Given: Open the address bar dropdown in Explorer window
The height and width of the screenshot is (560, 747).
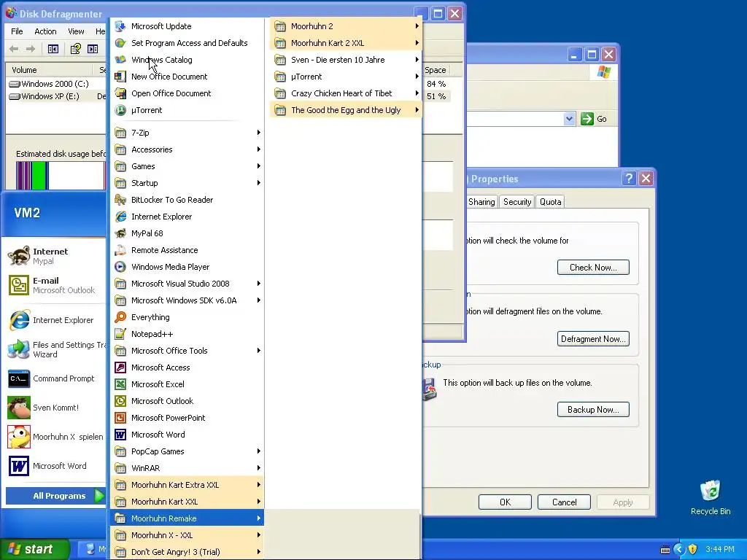Looking at the screenshot, I should point(569,119).
